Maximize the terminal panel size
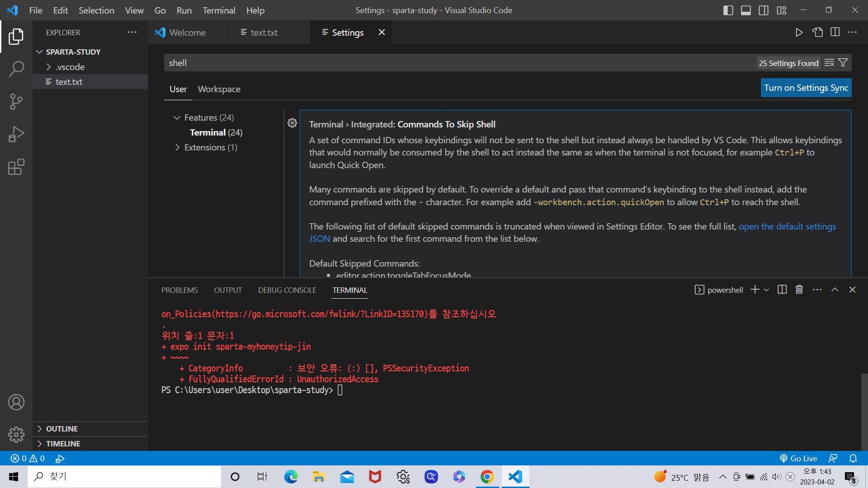868x488 pixels. [x=835, y=290]
